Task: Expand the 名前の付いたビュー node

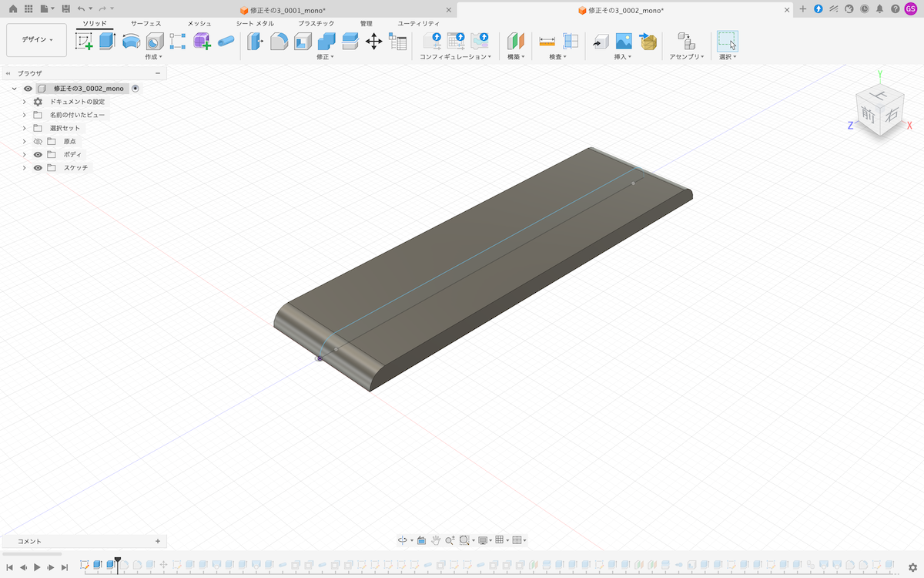Action: pyautogui.click(x=24, y=115)
